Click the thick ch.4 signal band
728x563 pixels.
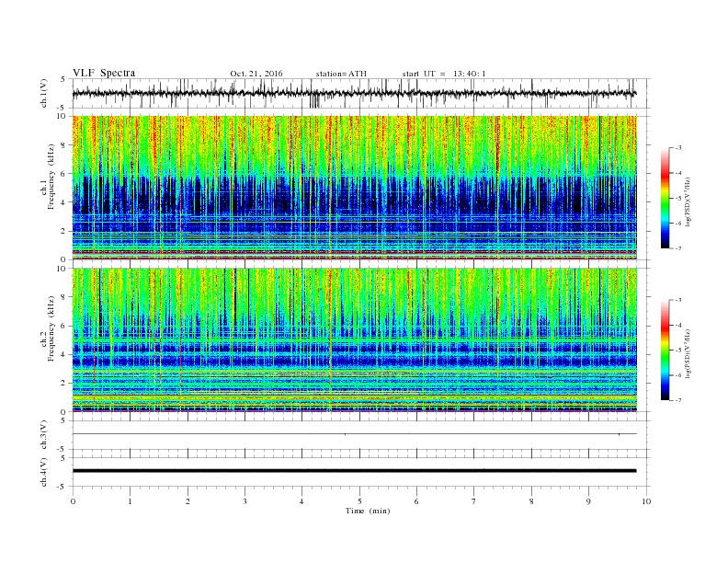click(354, 471)
